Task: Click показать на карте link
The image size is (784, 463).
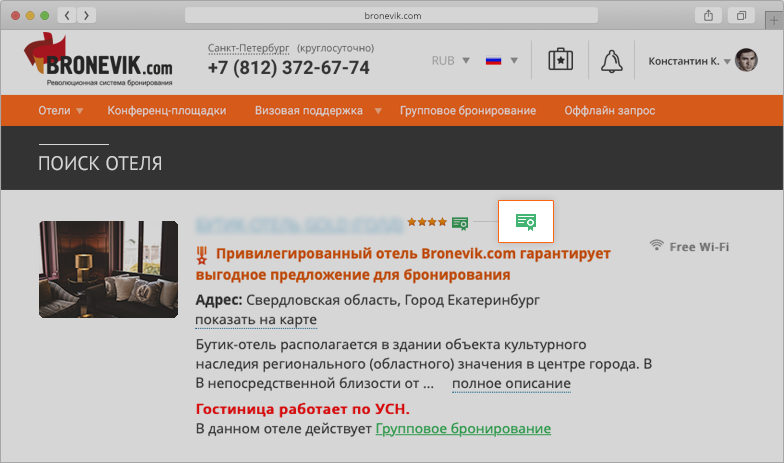Action: coord(256,320)
